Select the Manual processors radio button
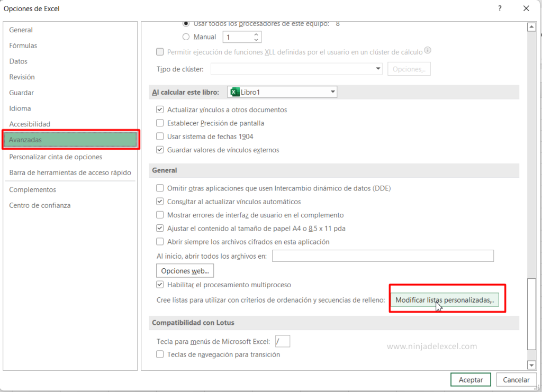The height and width of the screenshot is (392, 542). point(186,37)
